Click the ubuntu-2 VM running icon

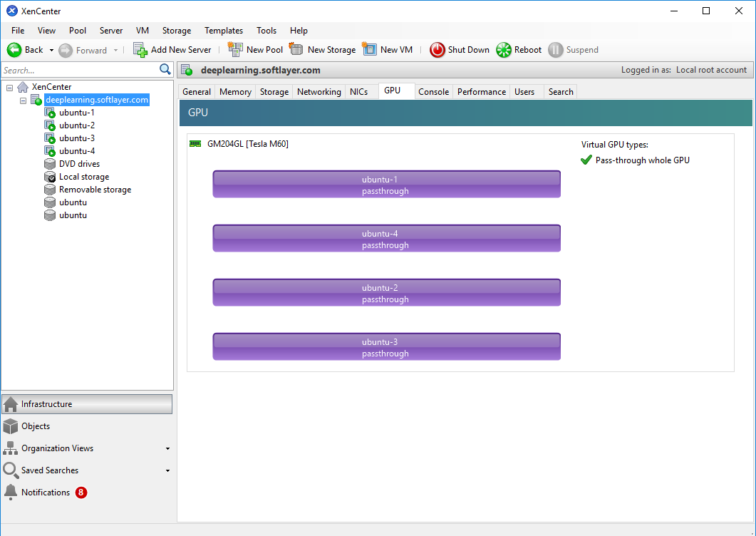(x=50, y=125)
